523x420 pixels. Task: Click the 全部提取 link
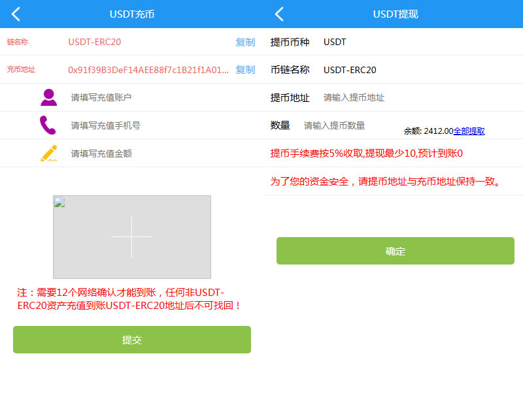[x=469, y=131]
